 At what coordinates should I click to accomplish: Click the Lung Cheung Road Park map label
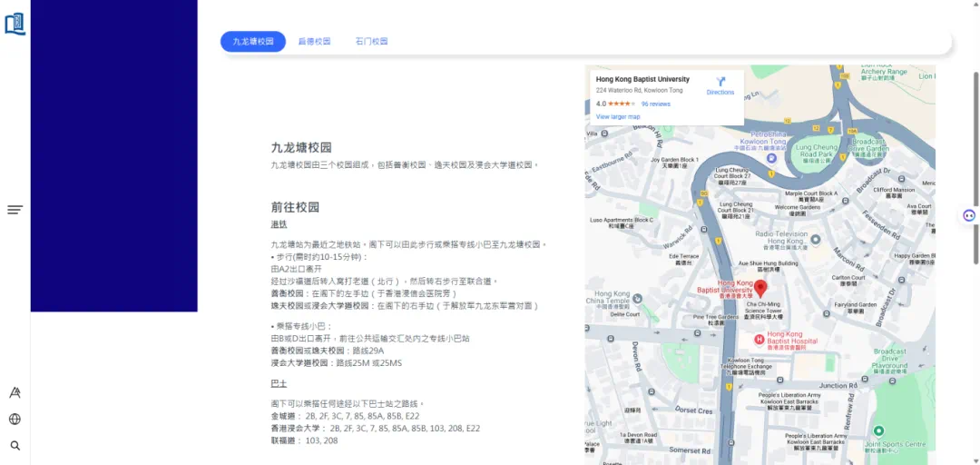[x=815, y=151]
